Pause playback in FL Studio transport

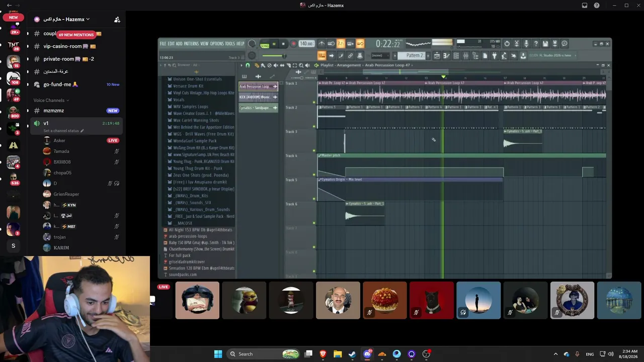(274, 44)
